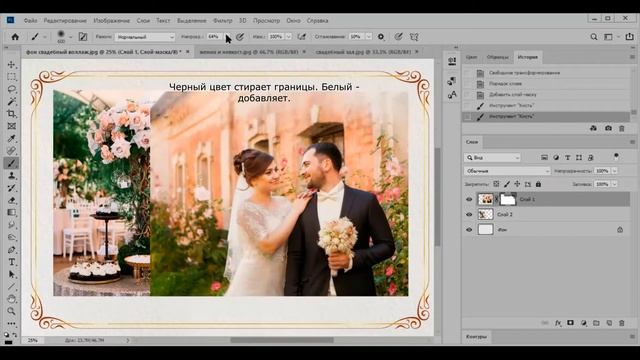Select the Gradient tool
This screenshot has width=640, height=360.
tap(11, 212)
